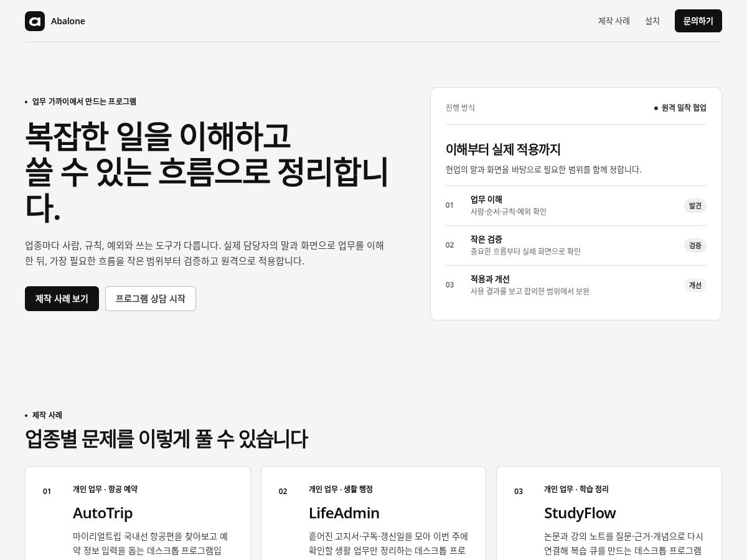Click the 제작 사례 보기 button
The image size is (747, 560).
tap(62, 299)
